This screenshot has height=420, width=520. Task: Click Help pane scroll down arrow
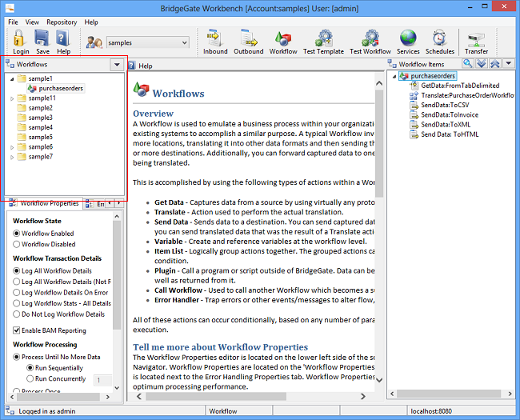[x=379, y=380]
